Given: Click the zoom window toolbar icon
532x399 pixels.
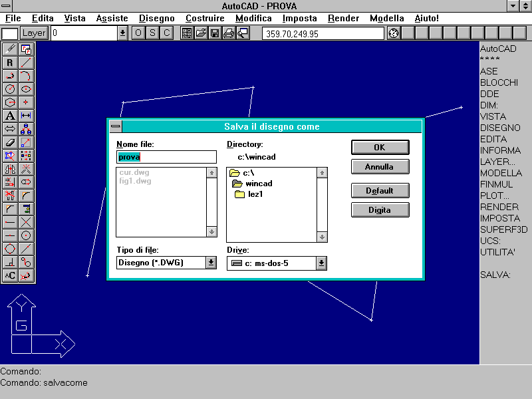Looking at the screenshot, I should pos(243,33).
